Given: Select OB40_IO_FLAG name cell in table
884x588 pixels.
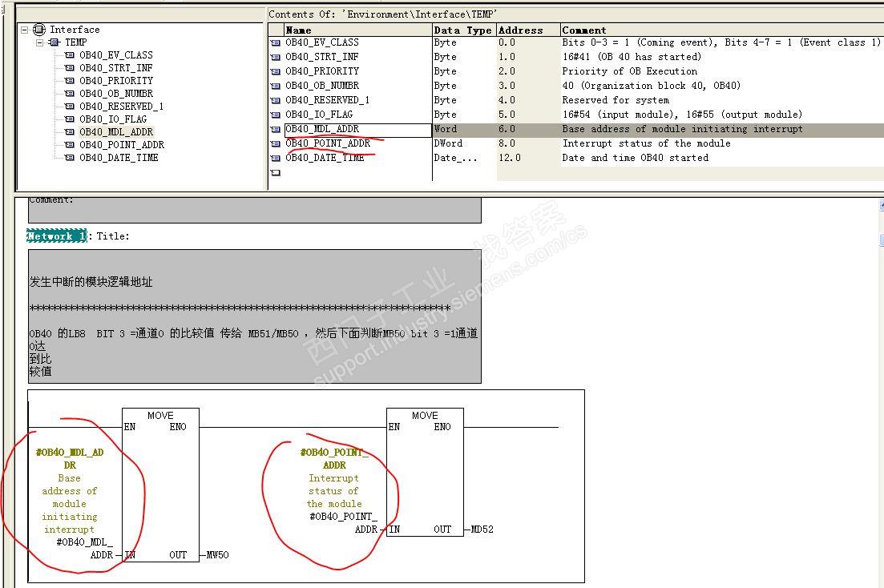Looking at the screenshot, I should point(358,115).
